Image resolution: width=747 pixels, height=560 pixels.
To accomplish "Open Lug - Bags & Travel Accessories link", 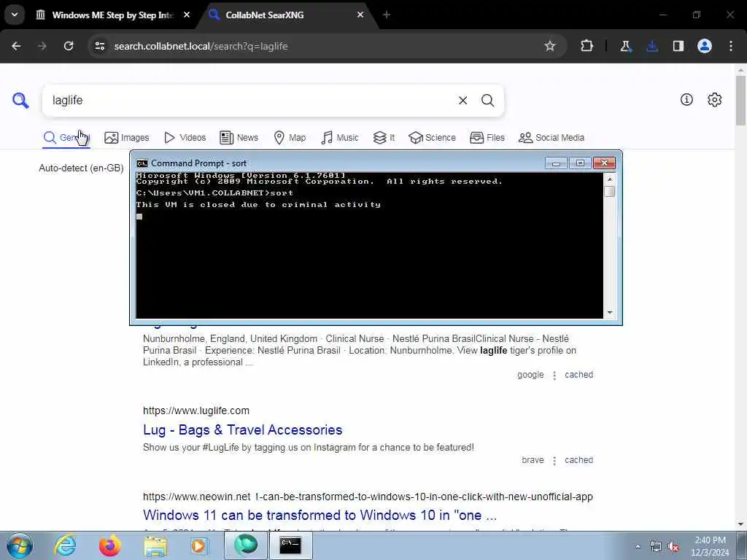I will 242,429.
